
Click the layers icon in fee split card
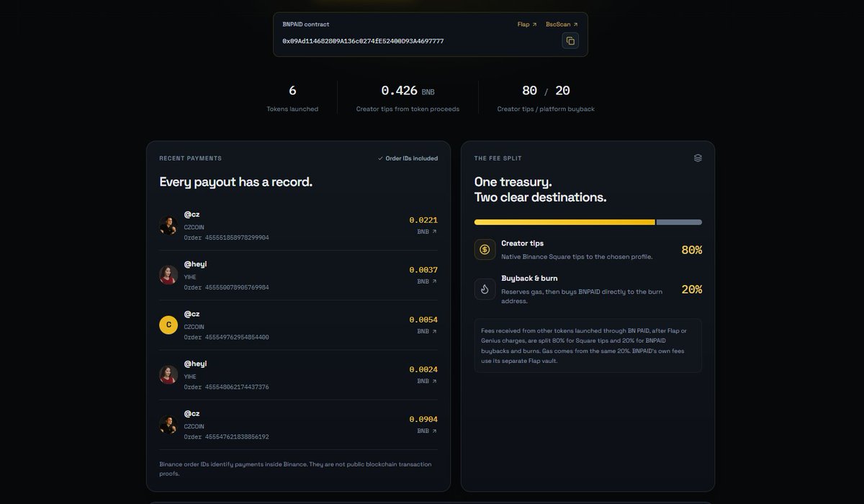[x=698, y=158]
